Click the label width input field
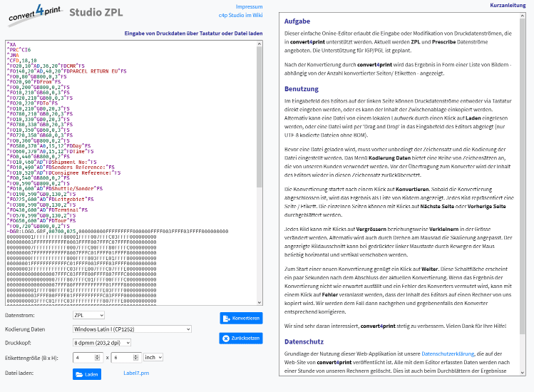This screenshot has height=392, width=534. pos(86,357)
